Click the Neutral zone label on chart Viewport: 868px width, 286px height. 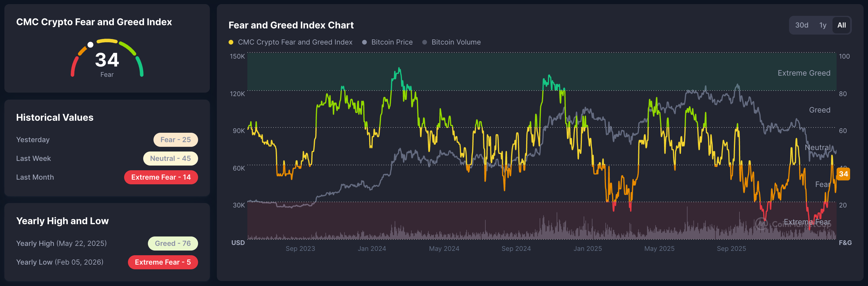(x=818, y=147)
